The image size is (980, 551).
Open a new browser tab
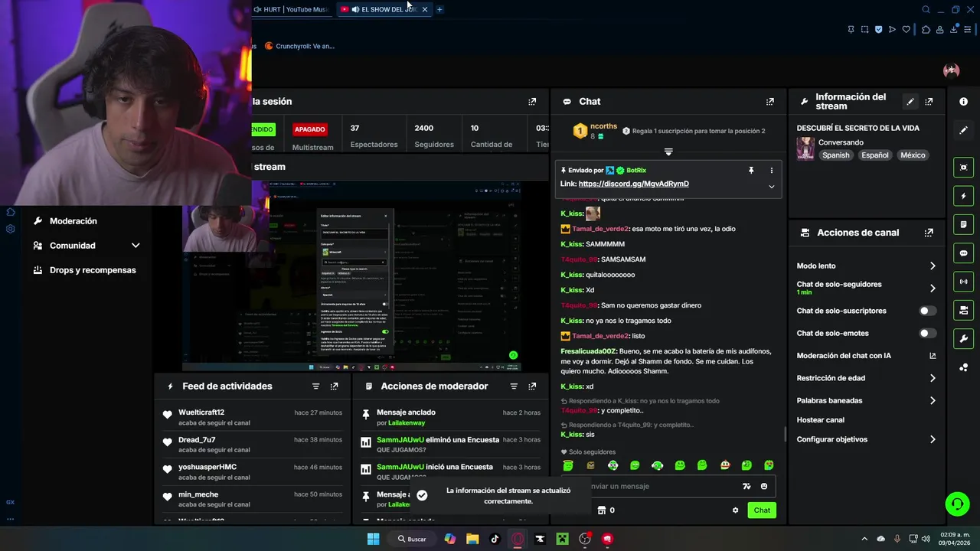(x=439, y=9)
